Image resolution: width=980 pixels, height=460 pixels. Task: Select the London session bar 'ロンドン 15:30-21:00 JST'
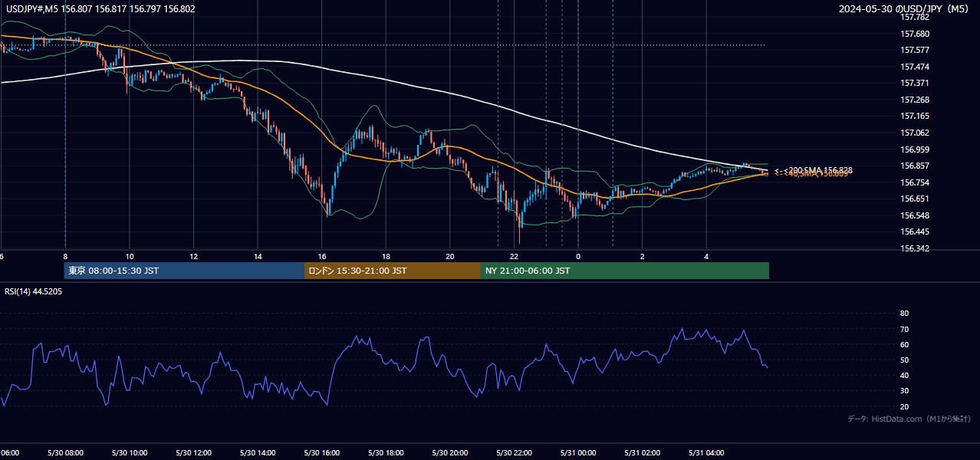click(393, 271)
